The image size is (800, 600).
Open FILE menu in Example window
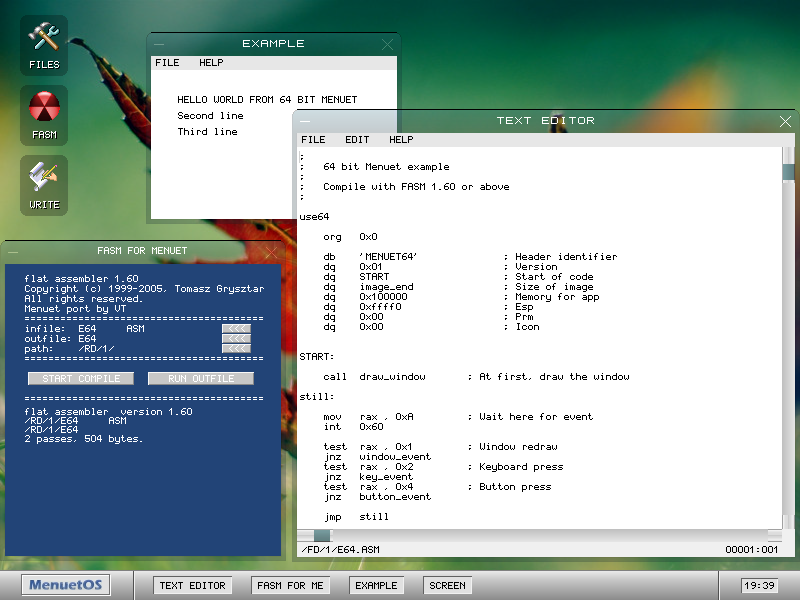167,63
